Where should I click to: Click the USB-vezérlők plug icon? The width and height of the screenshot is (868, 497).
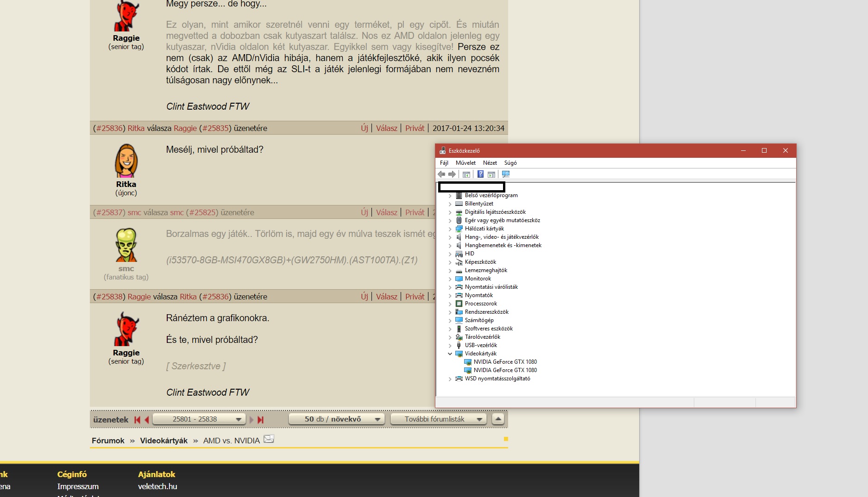tap(459, 345)
